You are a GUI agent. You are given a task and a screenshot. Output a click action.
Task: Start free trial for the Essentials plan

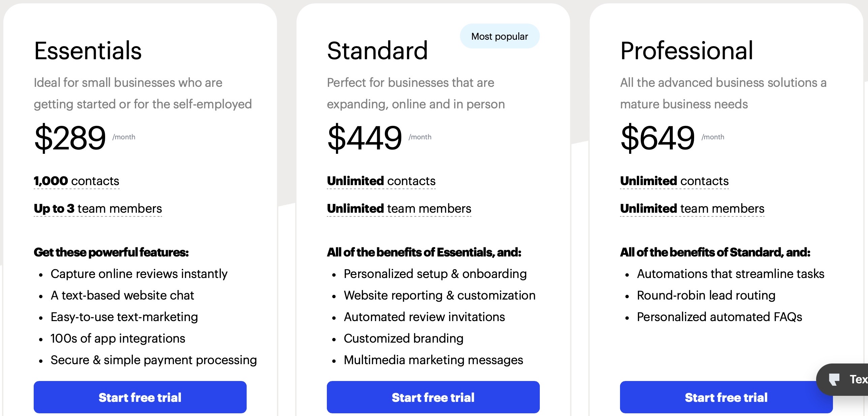click(140, 397)
